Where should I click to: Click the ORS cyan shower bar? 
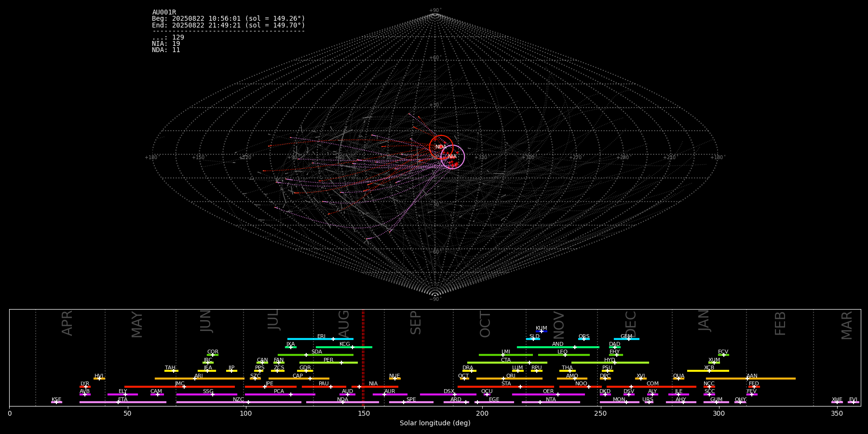click(x=584, y=339)
